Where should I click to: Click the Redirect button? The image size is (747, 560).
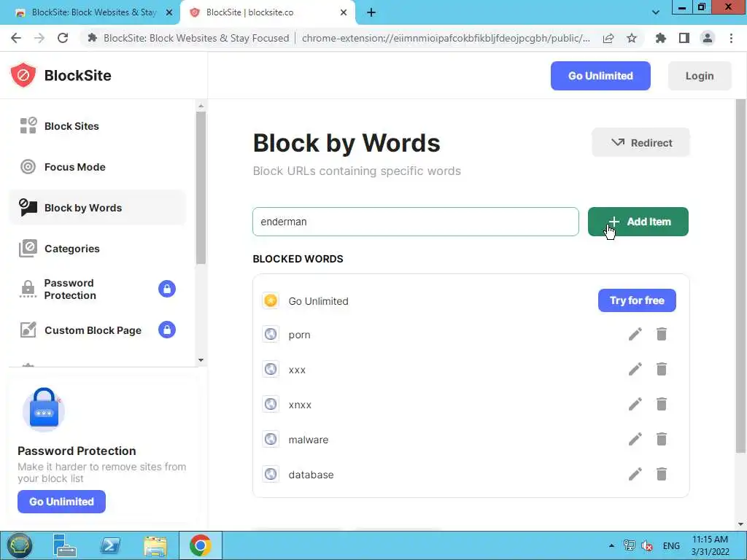click(x=640, y=142)
